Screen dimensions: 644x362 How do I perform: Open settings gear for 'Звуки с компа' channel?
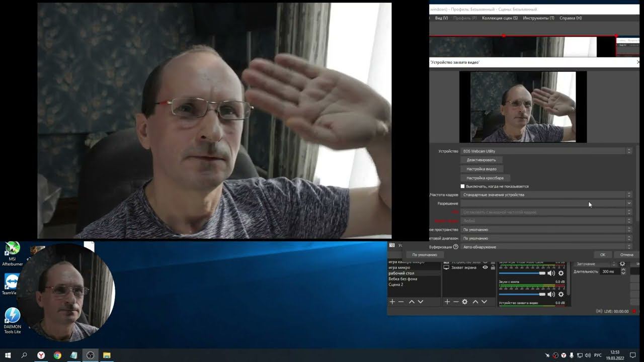click(561, 294)
